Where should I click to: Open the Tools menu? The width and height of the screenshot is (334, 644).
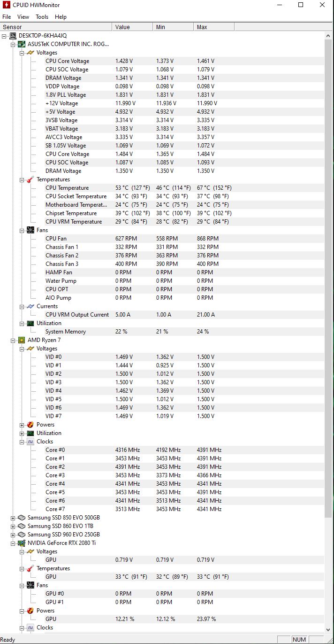[42, 17]
